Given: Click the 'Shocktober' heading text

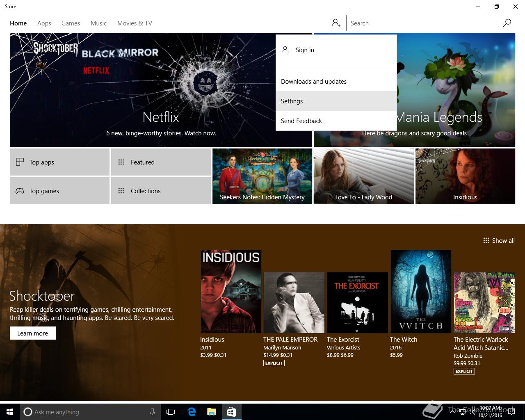Looking at the screenshot, I should [x=42, y=296].
